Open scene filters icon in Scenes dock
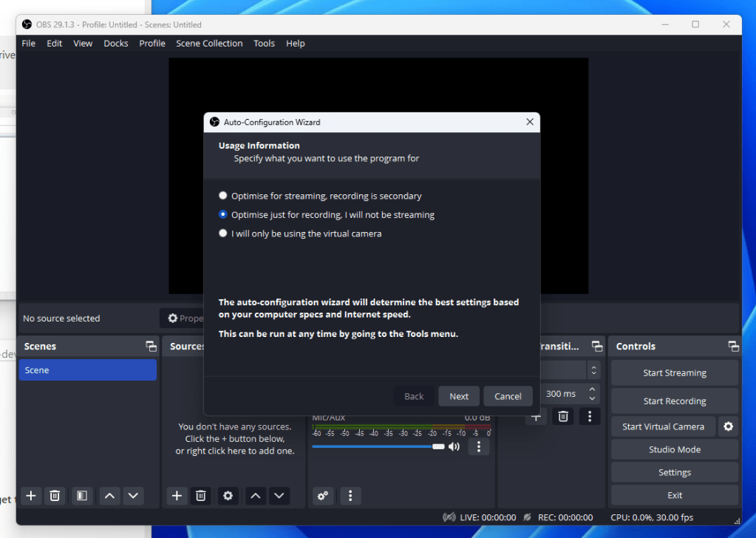 82,496
